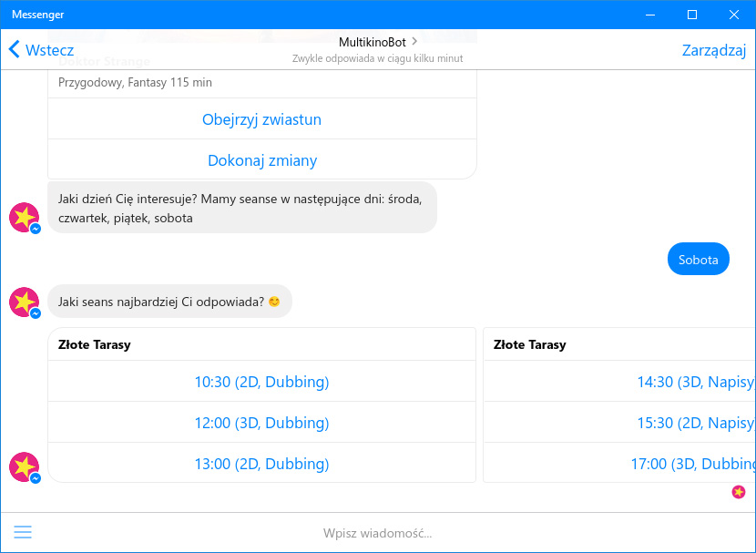756x553 pixels.
Task: Click the small seen-indicator avatar below showtimes
Action: 738,492
